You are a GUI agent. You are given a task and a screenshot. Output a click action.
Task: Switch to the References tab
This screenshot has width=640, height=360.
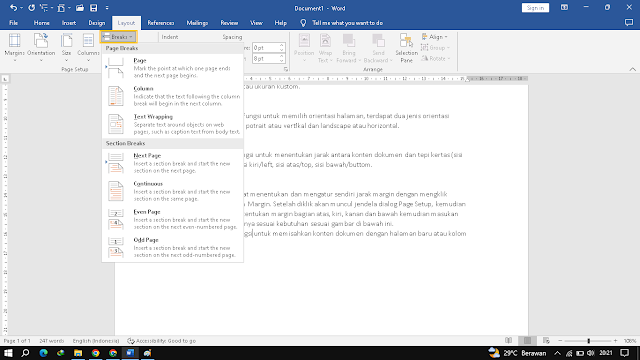(160, 23)
